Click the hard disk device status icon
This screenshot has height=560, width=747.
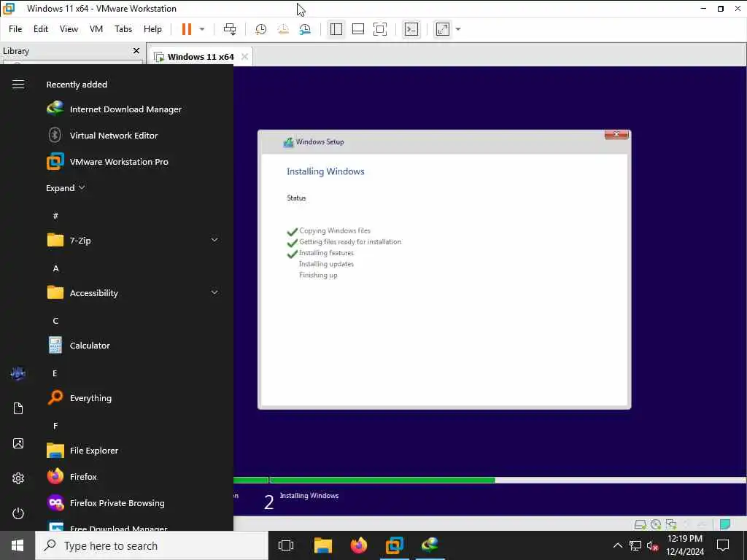(640, 524)
